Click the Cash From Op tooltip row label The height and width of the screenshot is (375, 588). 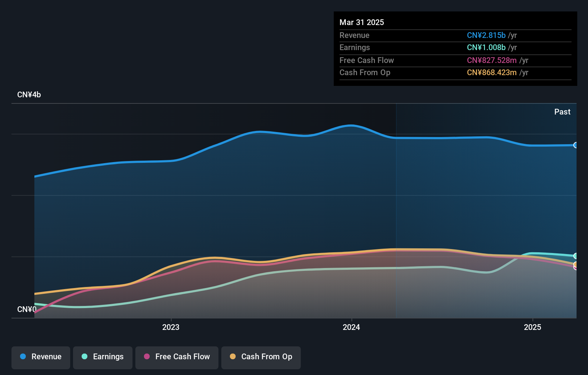coord(365,72)
